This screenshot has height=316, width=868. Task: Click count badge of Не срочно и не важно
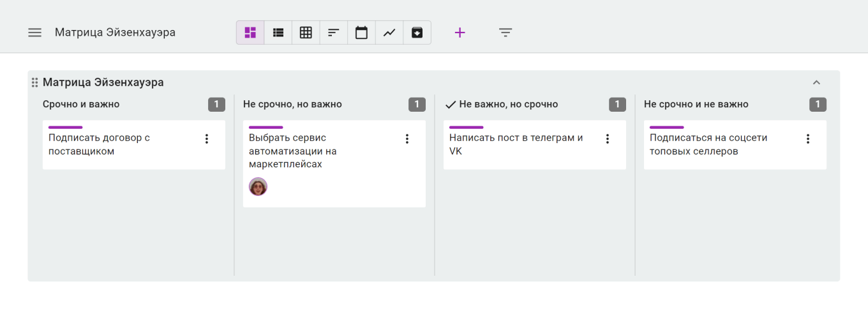point(818,104)
